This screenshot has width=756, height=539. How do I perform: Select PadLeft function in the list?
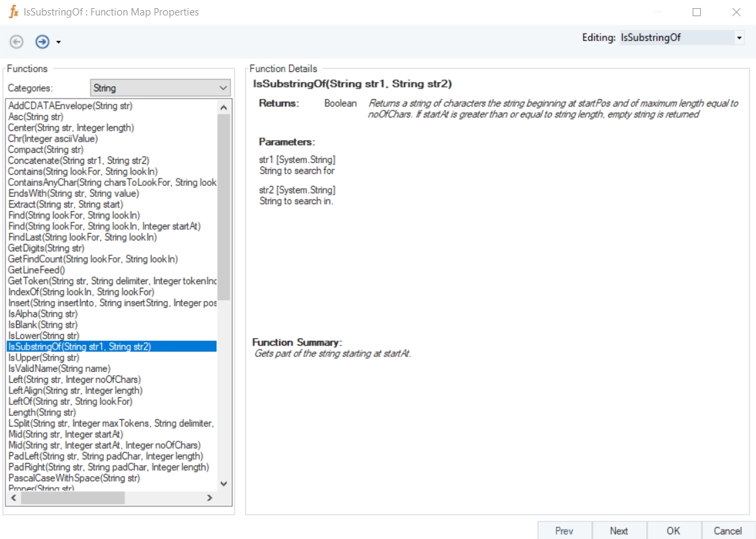[106, 456]
